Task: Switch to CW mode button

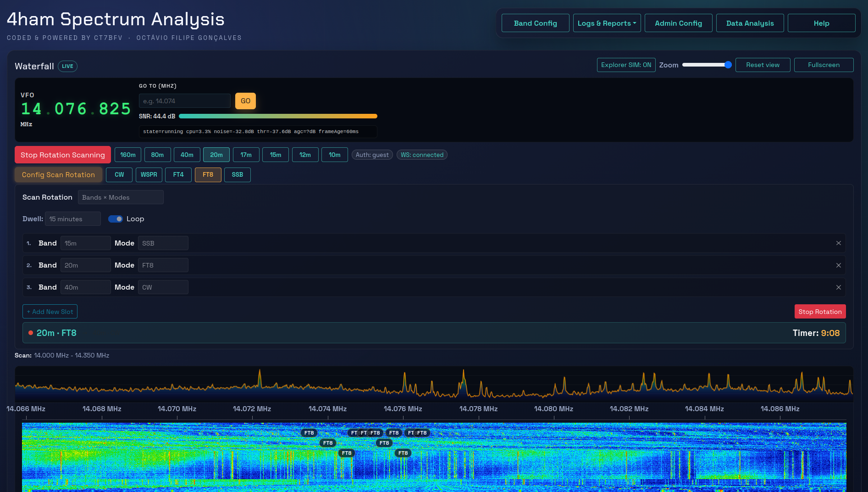Action: 119,175
